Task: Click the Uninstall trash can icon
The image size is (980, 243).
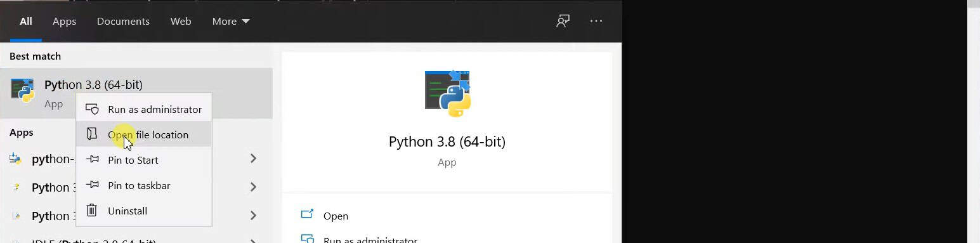Action: click(x=92, y=210)
